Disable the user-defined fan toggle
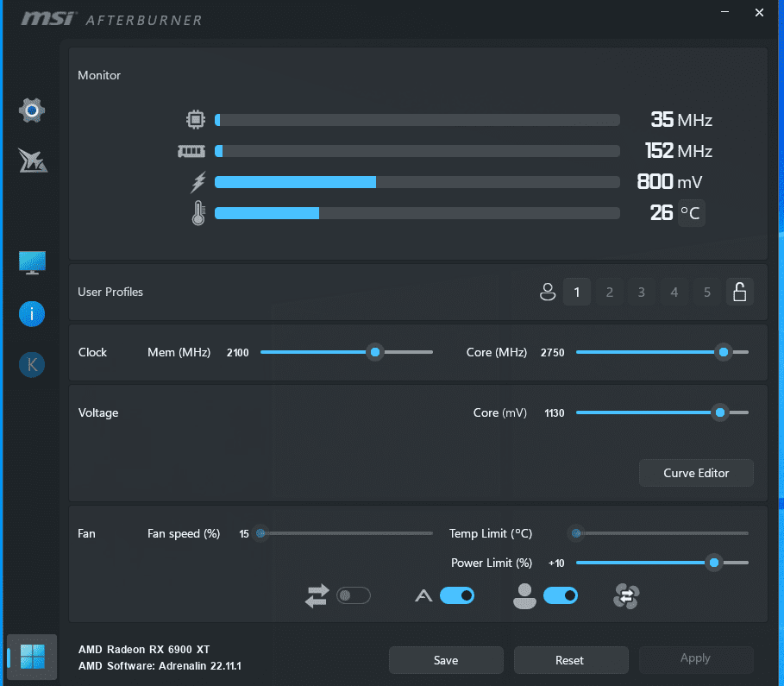The width and height of the screenshot is (784, 686). point(561,596)
